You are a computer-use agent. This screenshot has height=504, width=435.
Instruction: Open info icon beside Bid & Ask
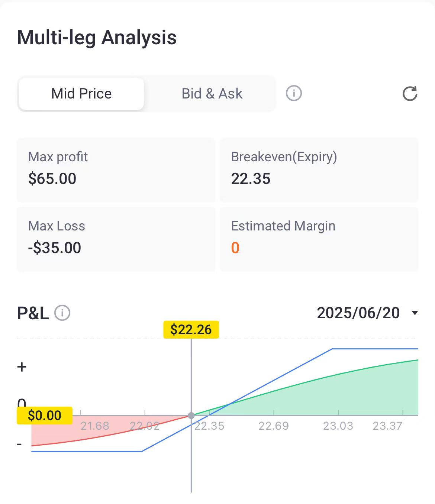point(293,93)
